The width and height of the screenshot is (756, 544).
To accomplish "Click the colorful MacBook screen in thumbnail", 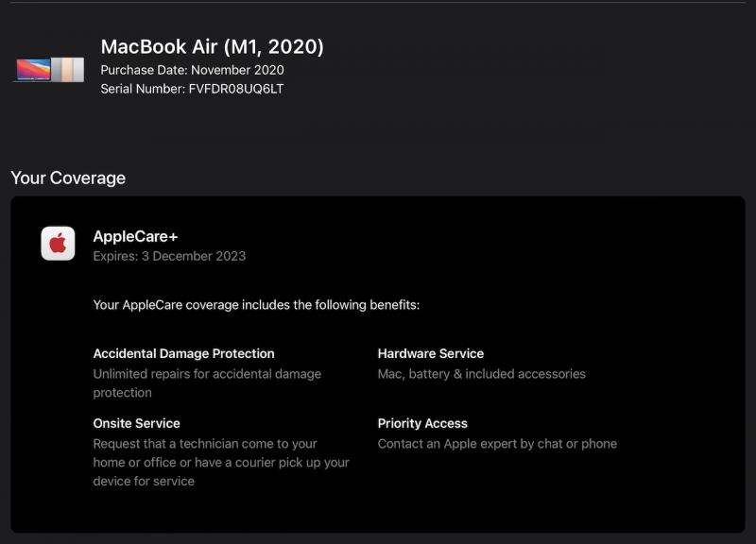I will [x=33, y=69].
